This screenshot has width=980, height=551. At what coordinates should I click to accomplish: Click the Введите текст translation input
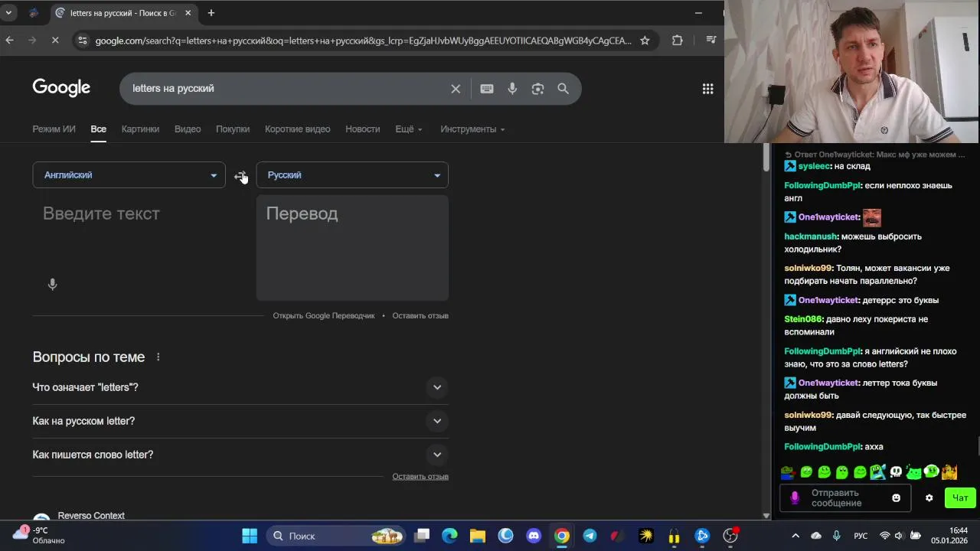129,214
